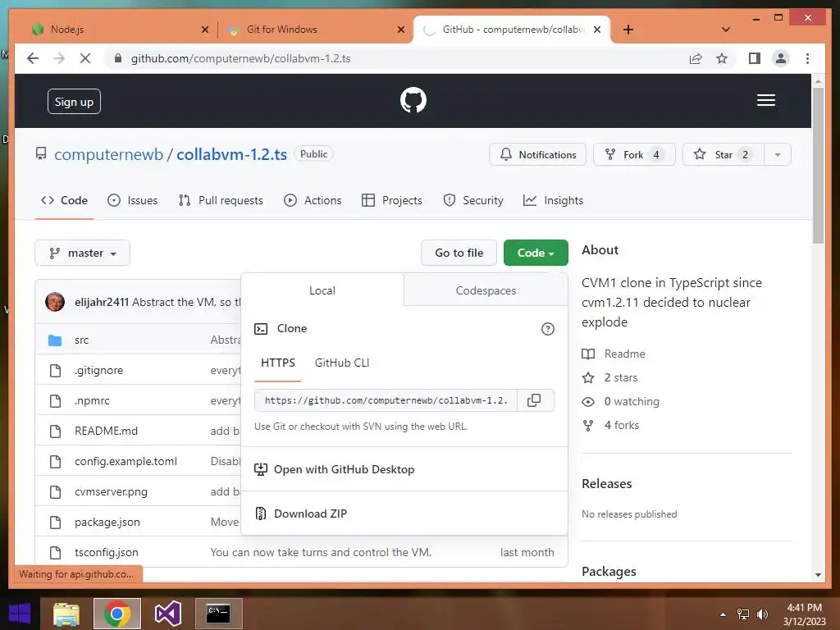The width and height of the screenshot is (840, 630).
Task: Star the repository
Action: click(724, 155)
